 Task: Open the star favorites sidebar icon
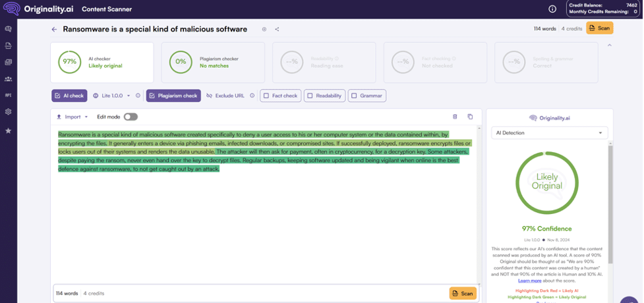[x=8, y=130]
